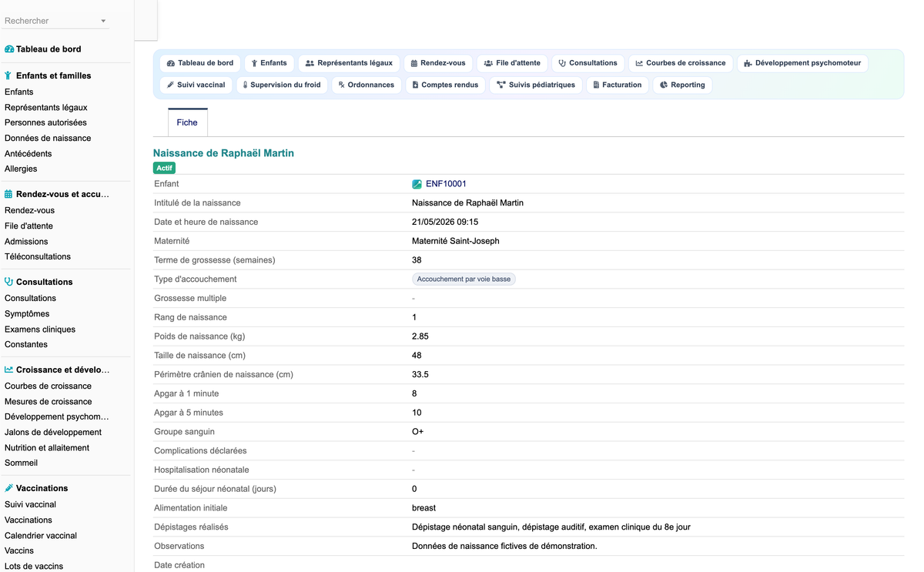The width and height of the screenshot is (924, 572).
Task: Open Facturation toolbar button
Action: 618,85
